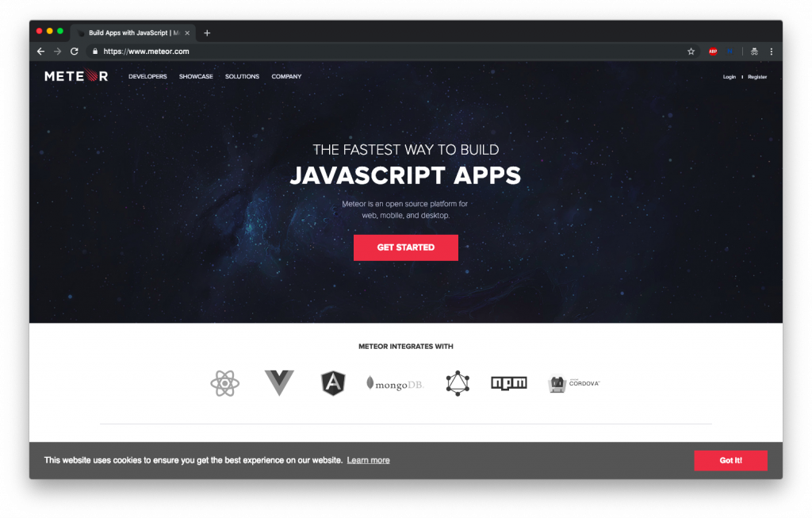
Task: Open the cookies Learn more link
Action: click(x=368, y=460)
